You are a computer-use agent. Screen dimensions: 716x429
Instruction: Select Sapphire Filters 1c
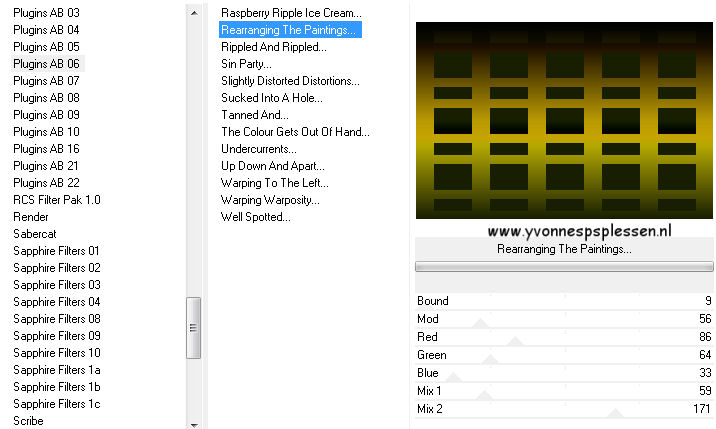(x=57, y=404)
